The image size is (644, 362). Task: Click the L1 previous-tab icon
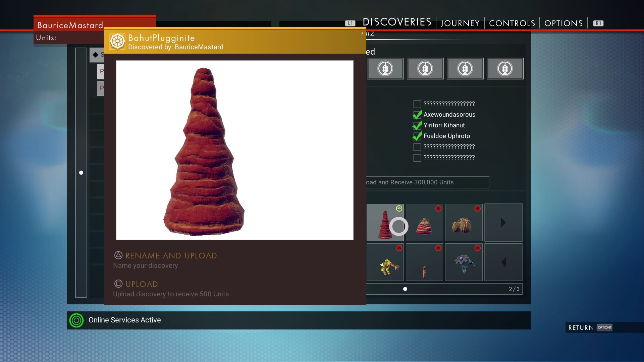[350, 23]
